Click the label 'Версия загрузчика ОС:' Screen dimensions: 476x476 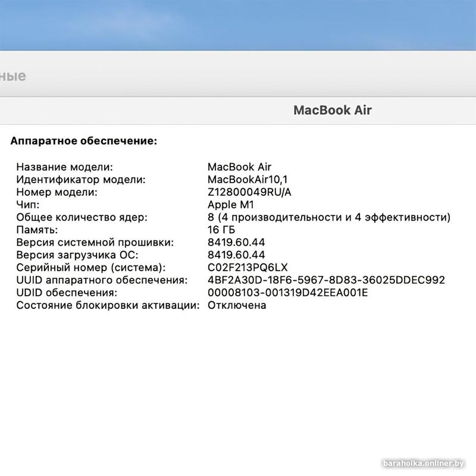[x=77, y=255]
